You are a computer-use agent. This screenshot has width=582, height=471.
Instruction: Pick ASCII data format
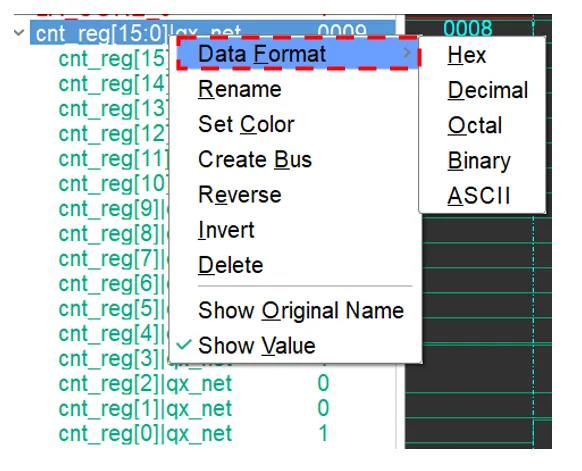tap(478, 196)
